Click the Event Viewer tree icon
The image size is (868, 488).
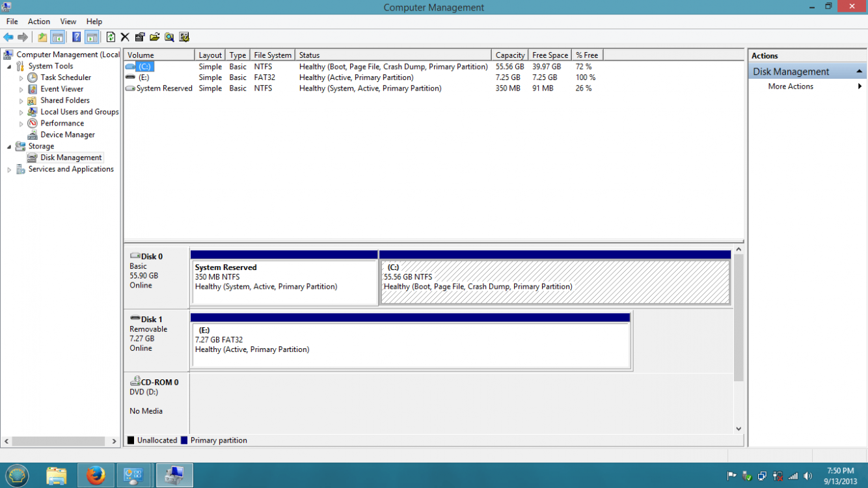point(33,89)
